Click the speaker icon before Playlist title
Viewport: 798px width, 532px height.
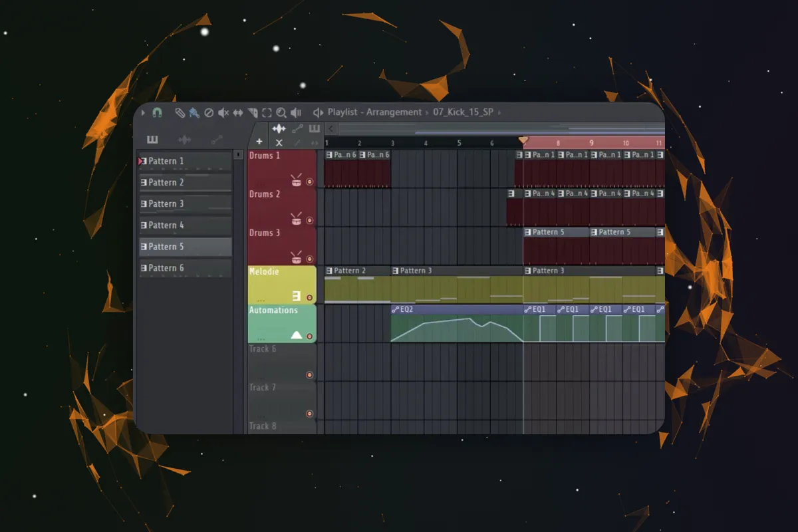point(318,112)
